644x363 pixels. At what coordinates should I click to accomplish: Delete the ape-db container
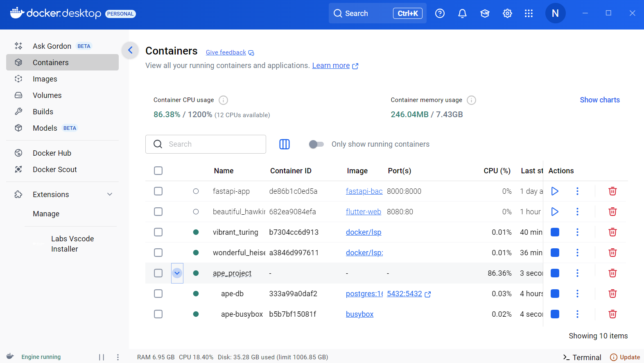click(612, 293)
